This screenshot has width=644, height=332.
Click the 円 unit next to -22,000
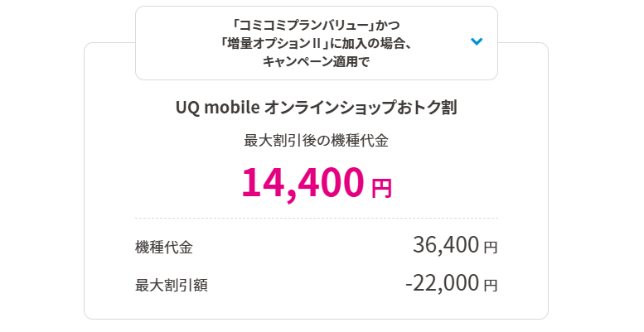click(491, 285)
